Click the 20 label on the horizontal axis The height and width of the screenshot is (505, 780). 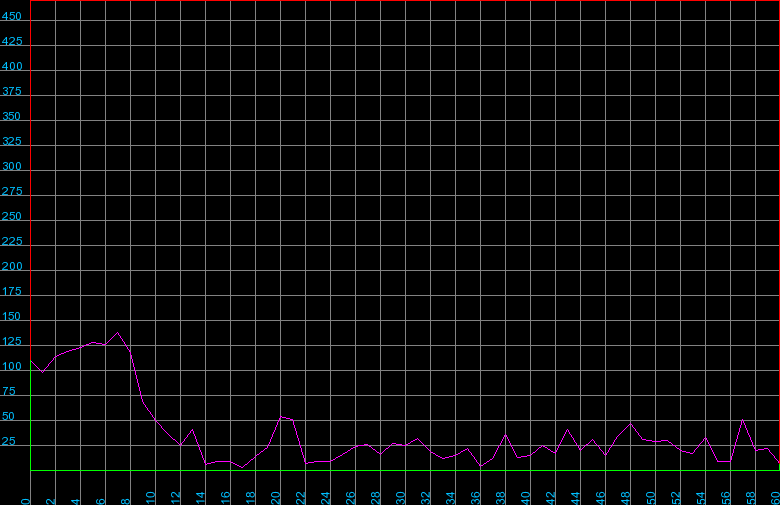(276, 498)
